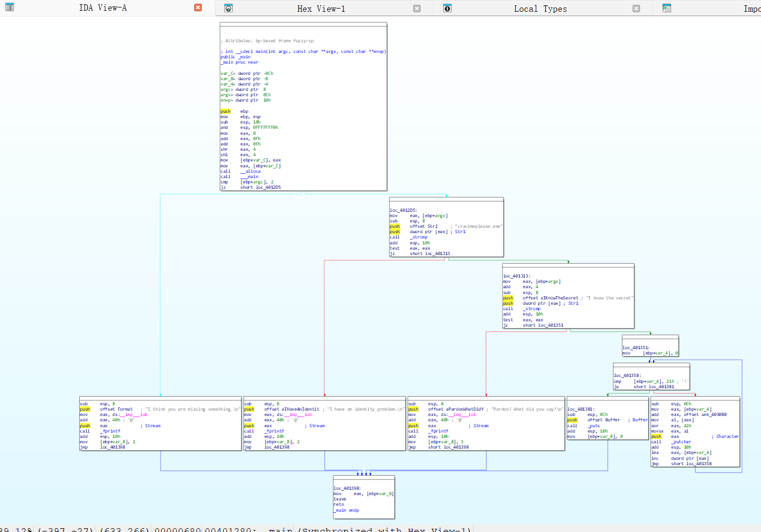The width and height of the screenshot is (761, 532).
Task: Click the 'push ebp' instruction
Action: click(234, 111)
